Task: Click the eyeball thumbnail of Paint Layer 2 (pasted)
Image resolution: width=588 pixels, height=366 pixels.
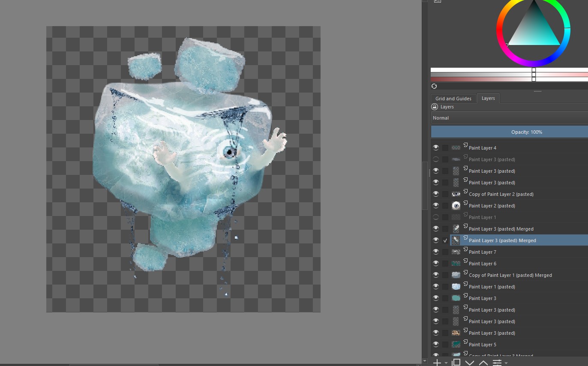Action: coord(456,206)
